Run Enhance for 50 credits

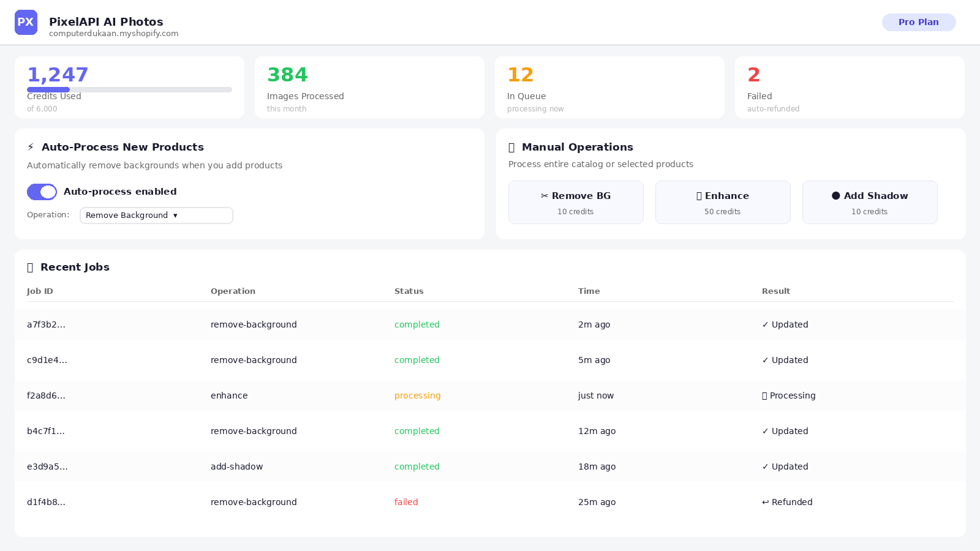click(723, 202)
